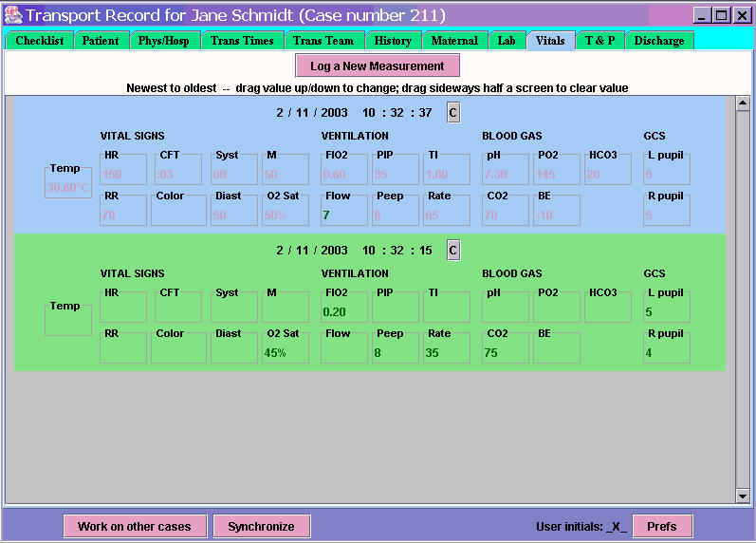Click the O2 Sat field showing 45%
This screenshot has height=543, width=756.
pyautogui.click(x=286, y=348)
